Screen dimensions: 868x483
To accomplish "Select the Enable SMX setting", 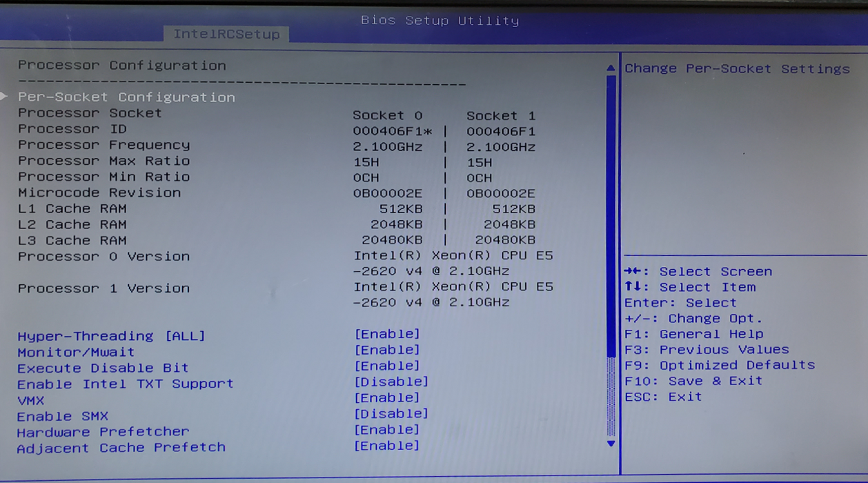I will pos(63,416).
